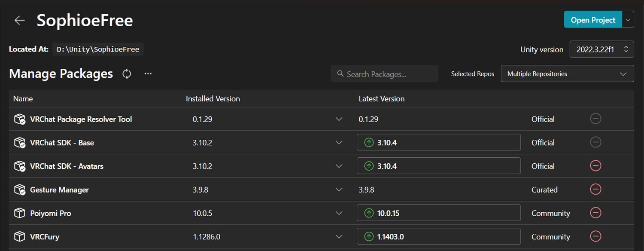Click installed version 3.10.2 of SDK - Base
Viewport: 644px width, 251px height.
click(x=202, y=143)
